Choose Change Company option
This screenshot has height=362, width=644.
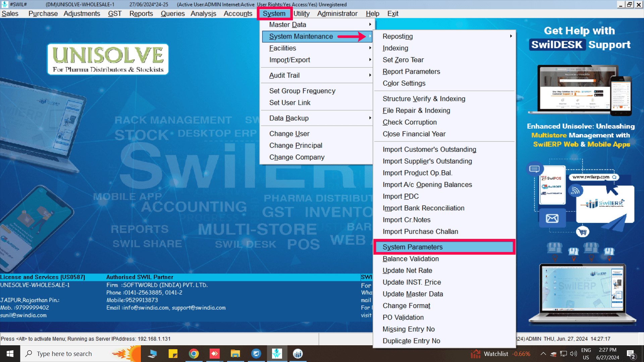click(317, 157)
